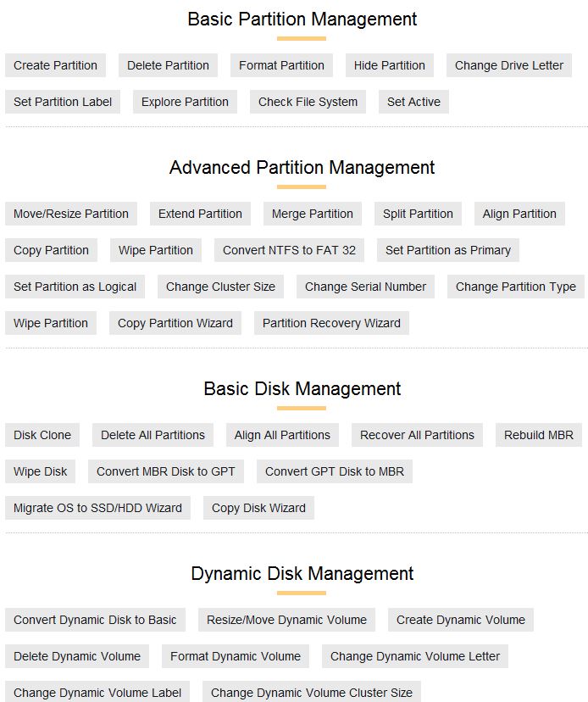Choose Set Partition as Primary
Image resolution: width=588 pixels, height=702 pixels.
click(448, 250)
